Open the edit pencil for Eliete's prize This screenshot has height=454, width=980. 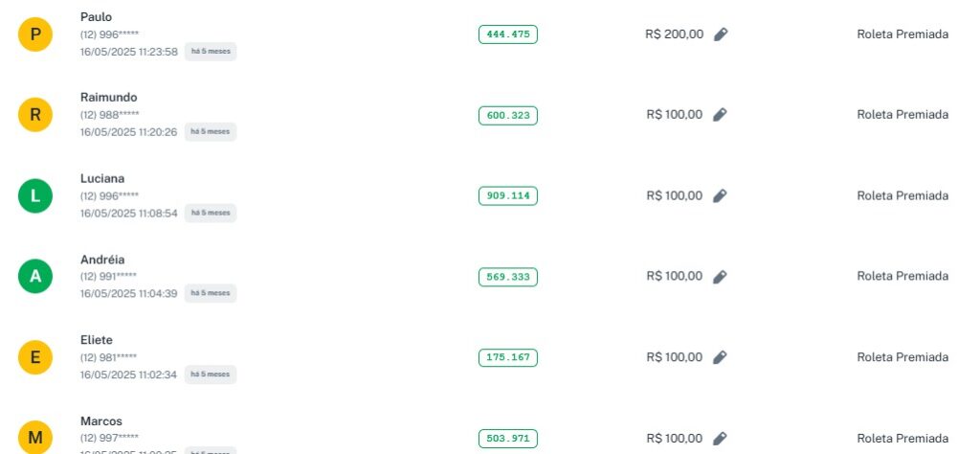pyautogui.click(x=721, y=357)
